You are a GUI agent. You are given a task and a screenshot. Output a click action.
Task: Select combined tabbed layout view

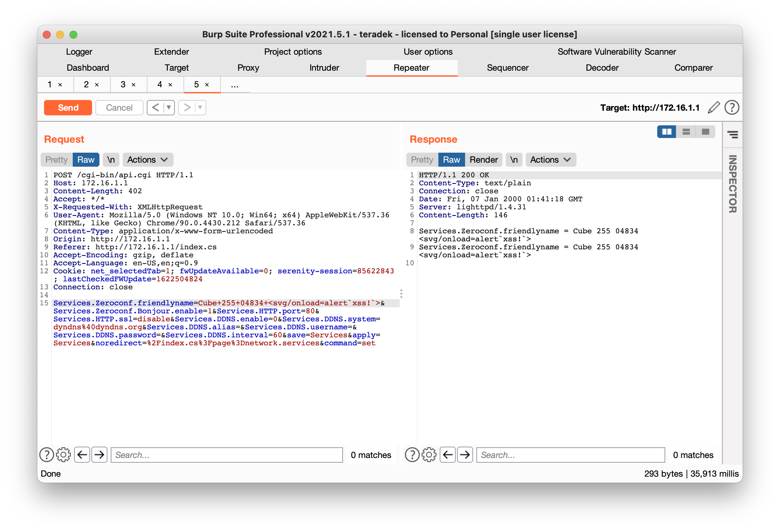[x=706, y=132]
